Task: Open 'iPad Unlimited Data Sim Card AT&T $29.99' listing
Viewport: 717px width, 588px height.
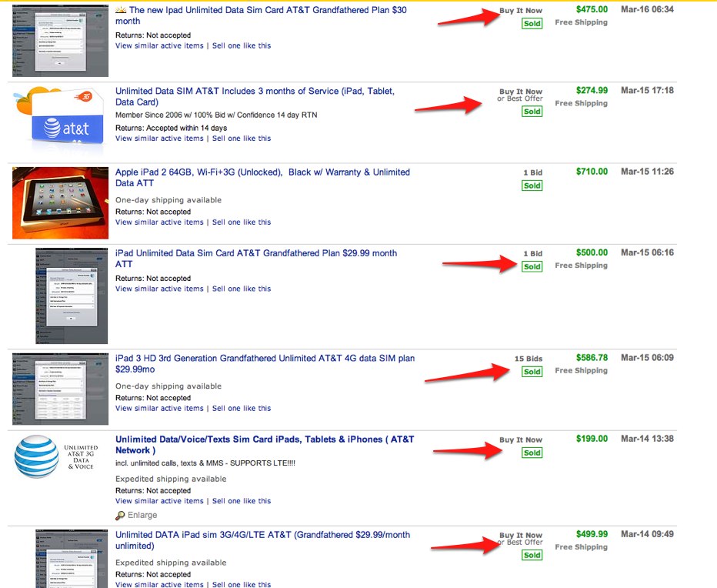Action: (256, 259)
